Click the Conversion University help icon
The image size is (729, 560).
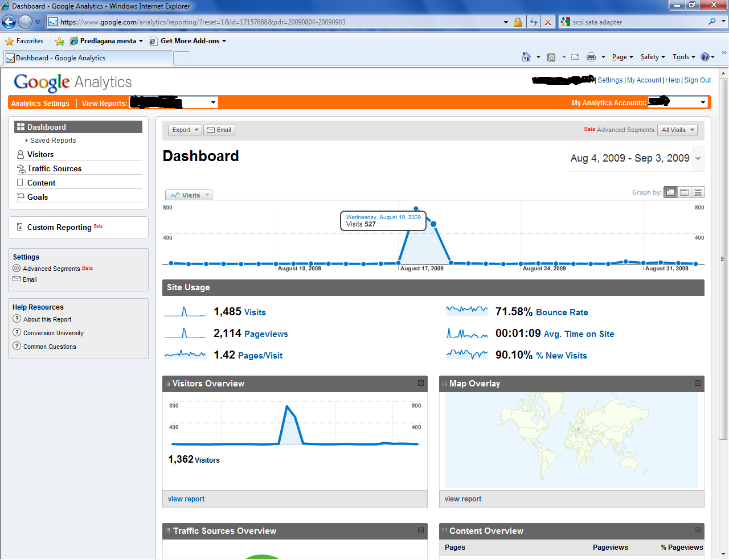pyautogui.click(x=17, y=332)
